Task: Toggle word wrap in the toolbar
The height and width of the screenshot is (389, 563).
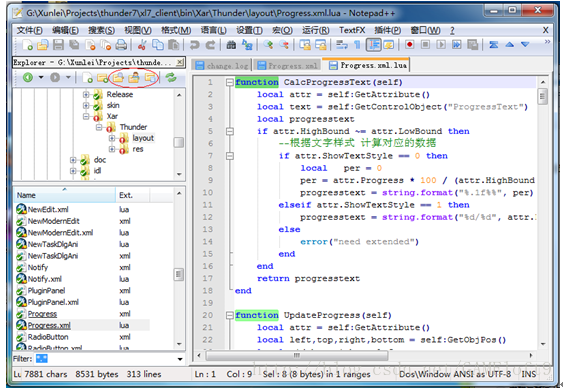Action: coord(341,45)
